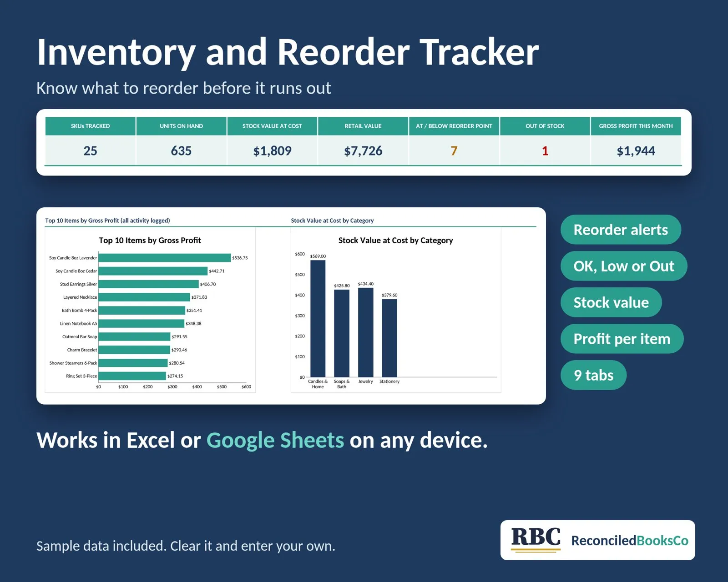Click the AT / BELOW REORDER POINT header
This screenshot has width=728, height=582.
pyautogui.click(x=454, y=126)
